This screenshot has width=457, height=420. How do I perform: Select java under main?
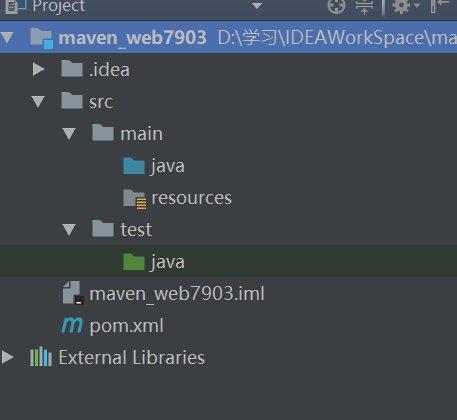click(x=168, y=166)
